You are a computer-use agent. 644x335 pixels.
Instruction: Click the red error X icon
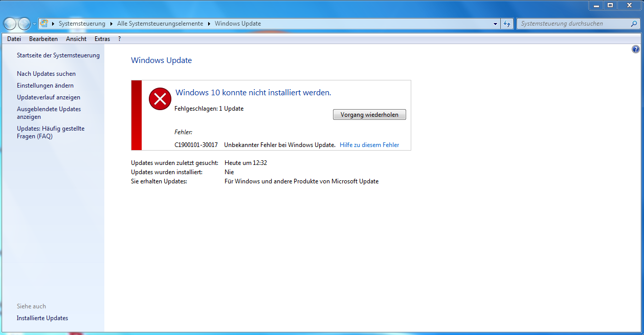click(x=160, y=98)
